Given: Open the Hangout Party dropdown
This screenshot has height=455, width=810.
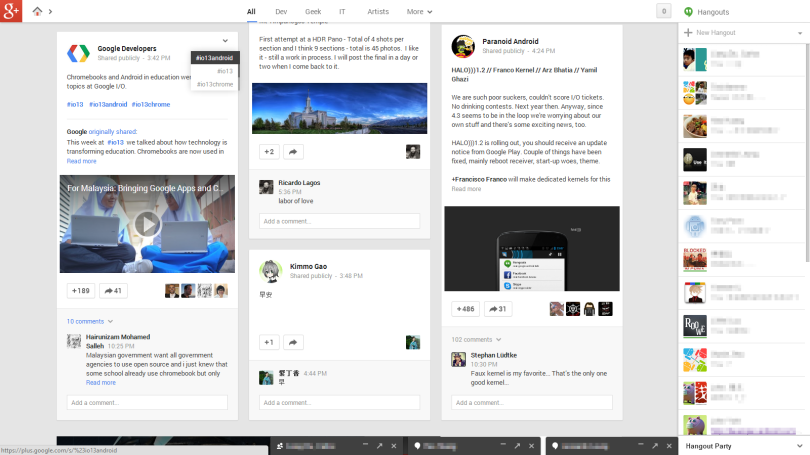Looking at the screenshot, I should [800, 446].
